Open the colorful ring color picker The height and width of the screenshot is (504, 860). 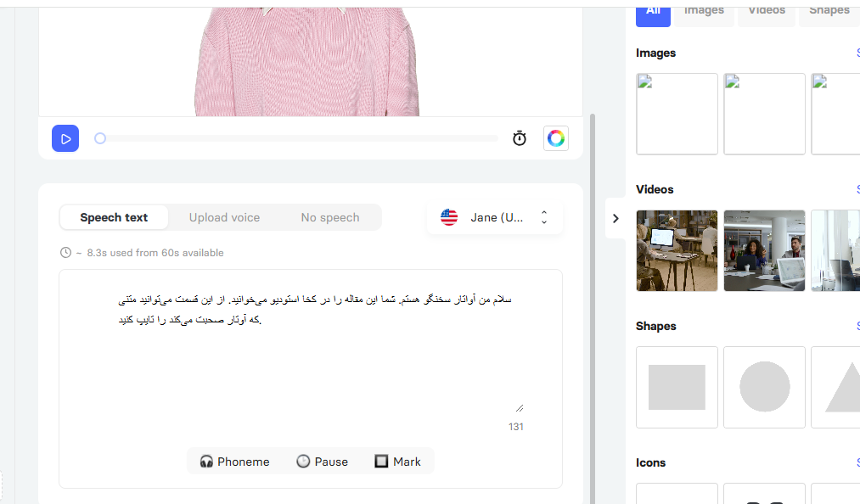(x=555, y=138)
